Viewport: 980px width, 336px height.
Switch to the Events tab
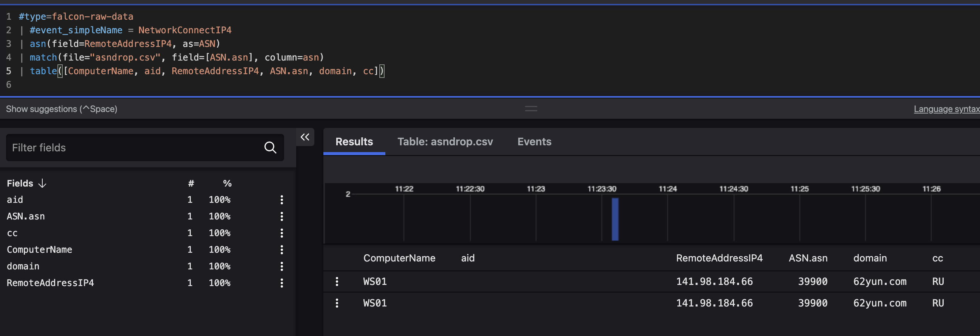pyautogui.click(x=534, y=142)
